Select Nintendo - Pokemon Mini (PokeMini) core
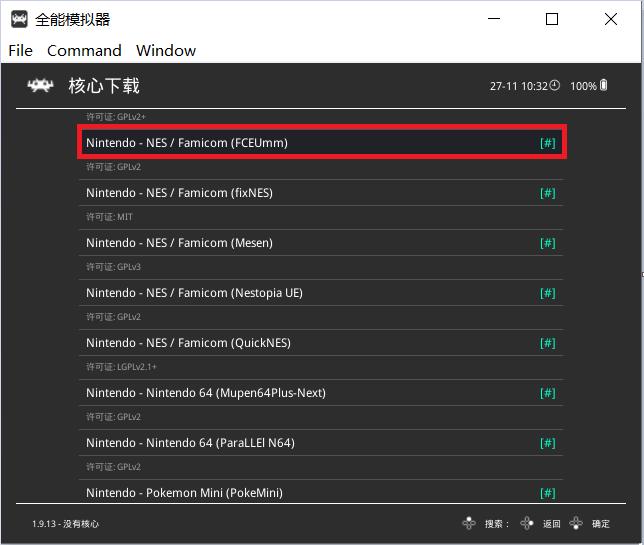644x545 pixels. click(x=320, y=492)
